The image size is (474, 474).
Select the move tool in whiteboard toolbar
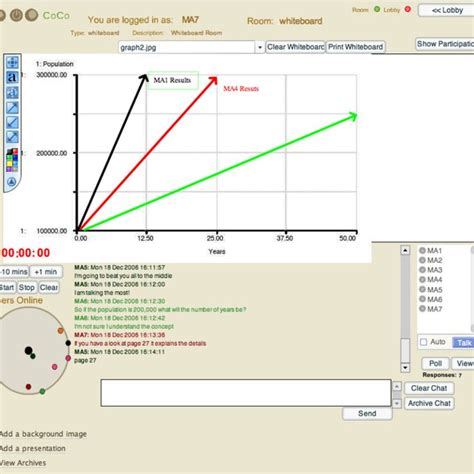(x=12, y=63)
